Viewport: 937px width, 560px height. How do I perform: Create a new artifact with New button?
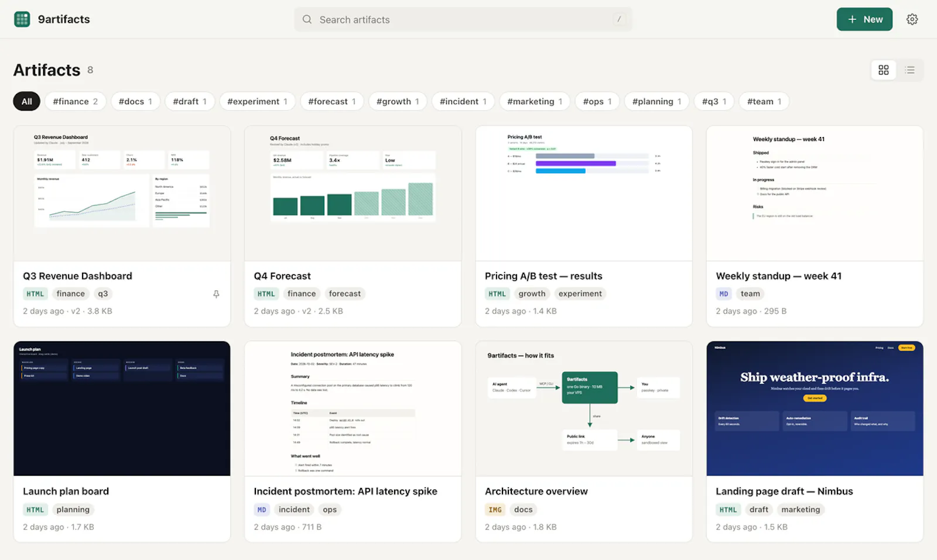864,19
